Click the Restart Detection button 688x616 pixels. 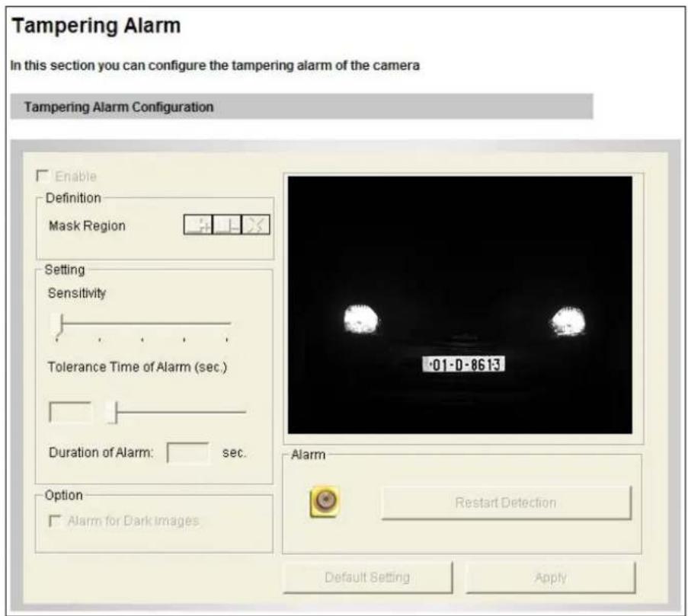click(x=506, y=503)
